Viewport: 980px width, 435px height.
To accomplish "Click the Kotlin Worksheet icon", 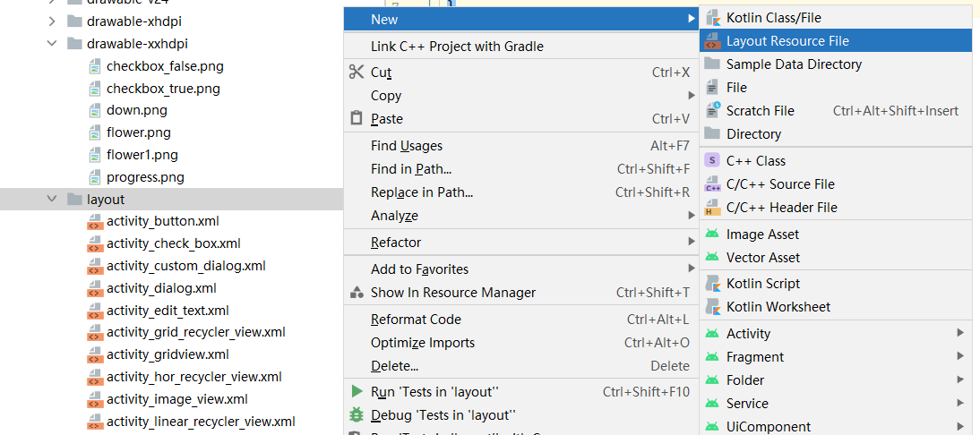I will tap(712, 307).
